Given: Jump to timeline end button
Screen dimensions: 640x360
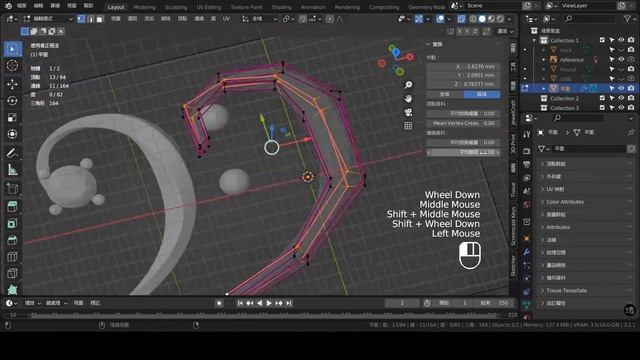Looking at the screenshot, I should tap(289, 303).
